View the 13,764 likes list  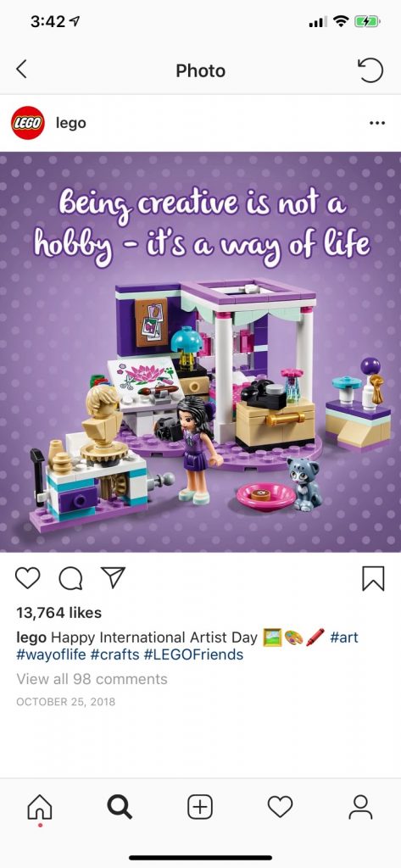click(x=59, y=613)
